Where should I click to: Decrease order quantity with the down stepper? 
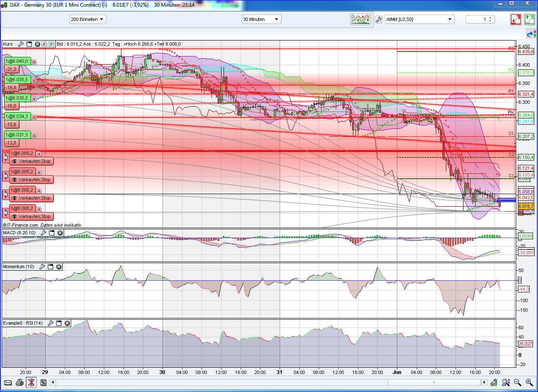point(491,21)
